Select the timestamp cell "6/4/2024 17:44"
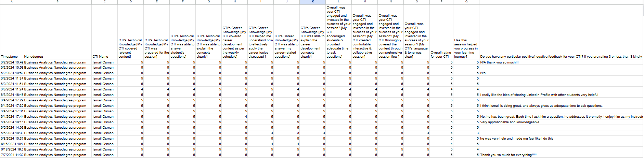 (x=12, y=117)
